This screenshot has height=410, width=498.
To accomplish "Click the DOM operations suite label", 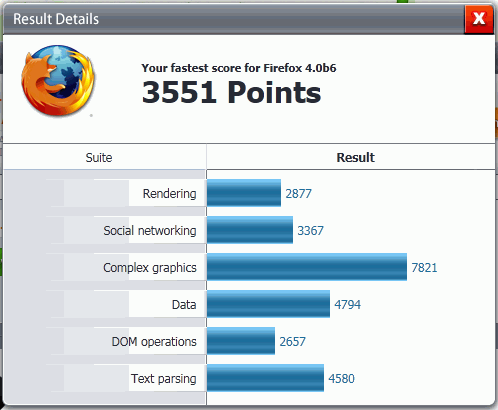I will (x=154, y=342).
